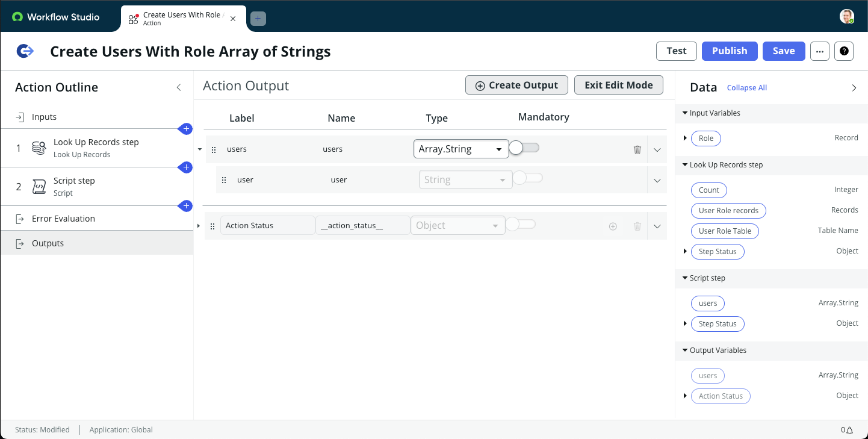Click the notifications bell in status bar
The image size is (868, 439).
point(849,430)
